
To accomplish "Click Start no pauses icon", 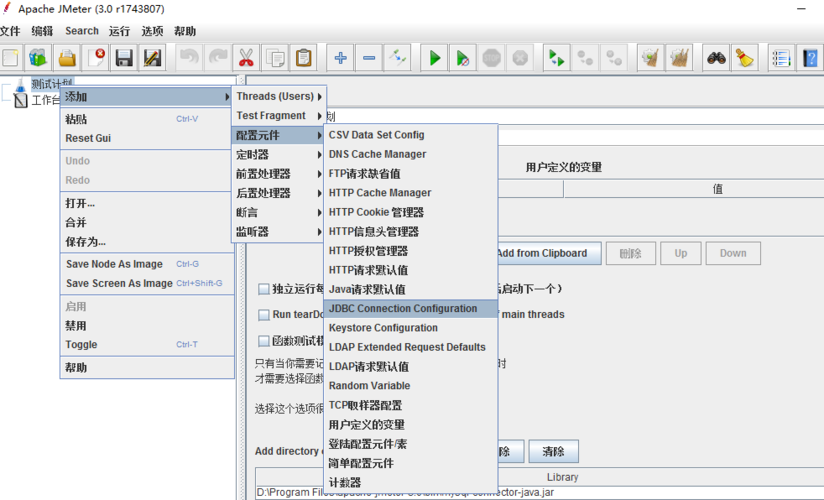I will click(x=463, y=57).
